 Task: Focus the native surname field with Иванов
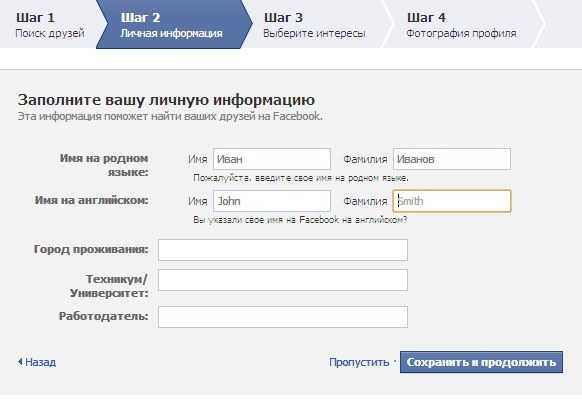[x=452, y=159]
